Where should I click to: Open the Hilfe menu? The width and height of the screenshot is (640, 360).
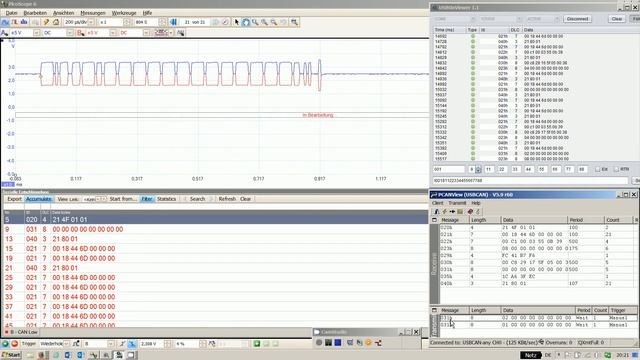click(147, 13)
